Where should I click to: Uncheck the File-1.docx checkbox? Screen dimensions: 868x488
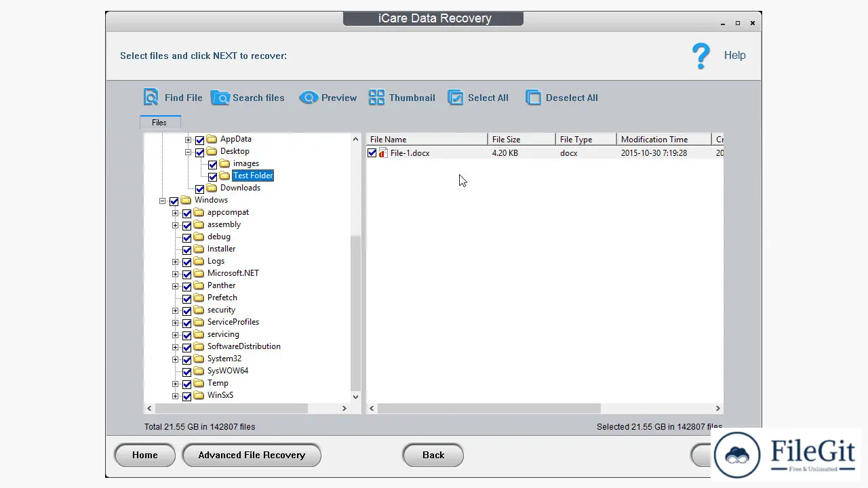[372, 153]
